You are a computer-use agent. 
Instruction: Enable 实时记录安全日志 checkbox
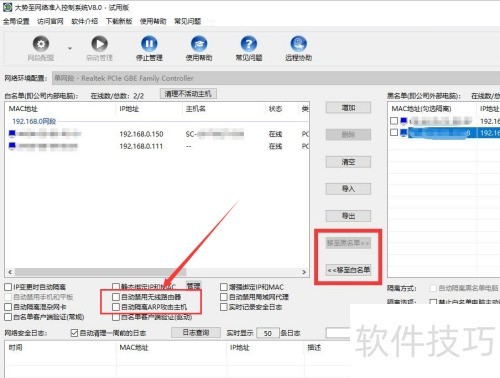(224, 307)
